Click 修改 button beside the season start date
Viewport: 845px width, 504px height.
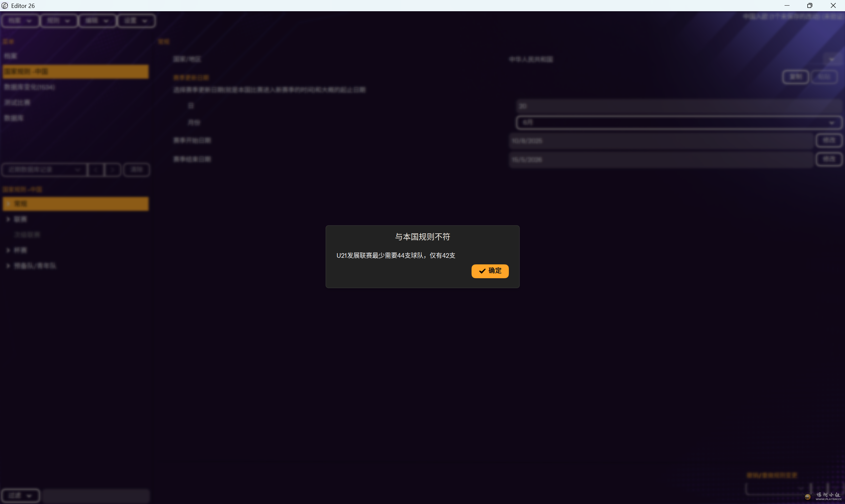[828, 140]
